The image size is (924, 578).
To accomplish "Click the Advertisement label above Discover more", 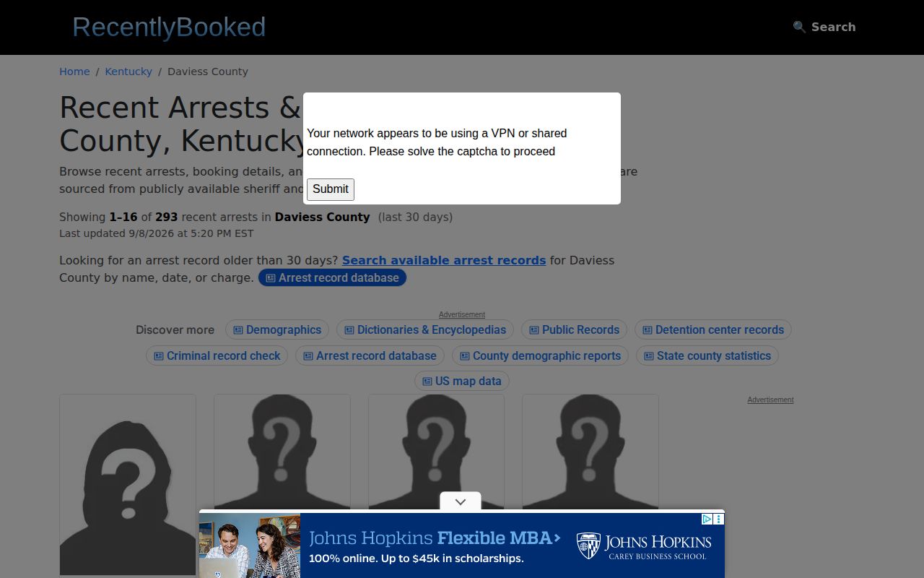I will 462,314.
